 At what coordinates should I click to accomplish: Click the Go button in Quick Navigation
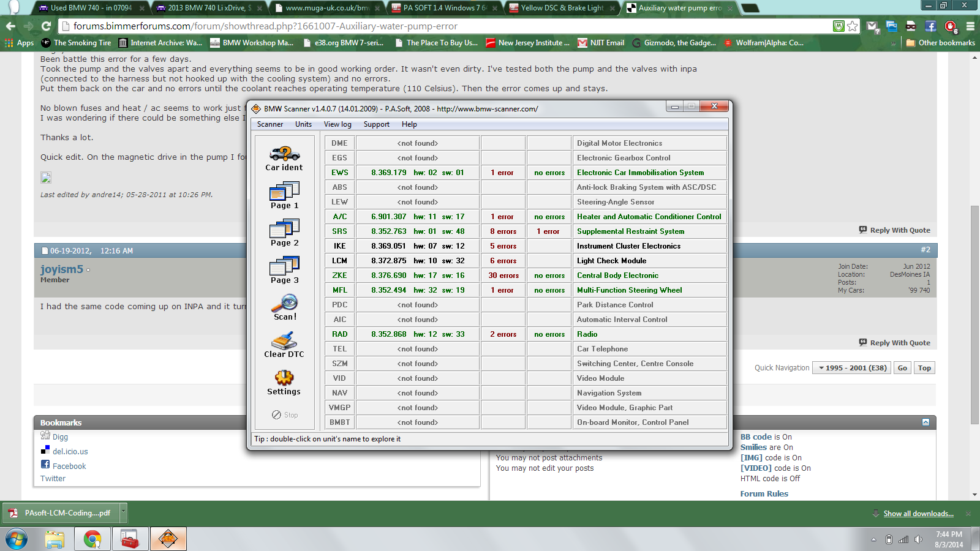point(902,368)
